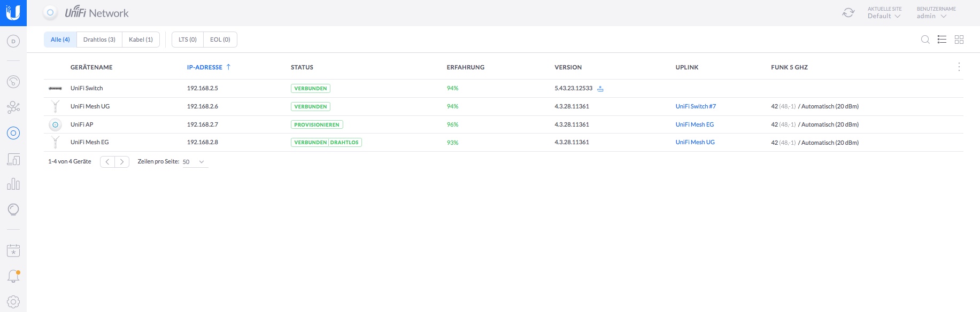
Task: Switch to grid view layout
Action: [959, 40]
